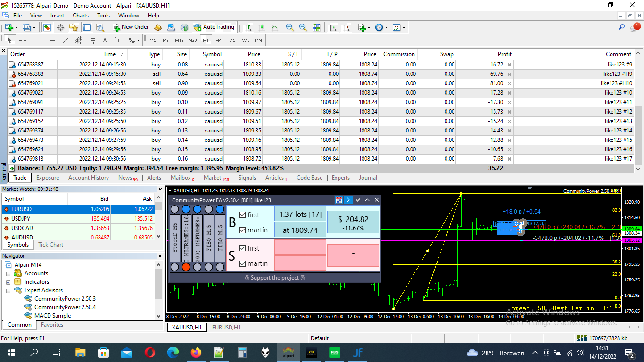The height and width of the screenshot is (362, 644).
Task: Open the Charts menu
Action: [x=81, y=16]
